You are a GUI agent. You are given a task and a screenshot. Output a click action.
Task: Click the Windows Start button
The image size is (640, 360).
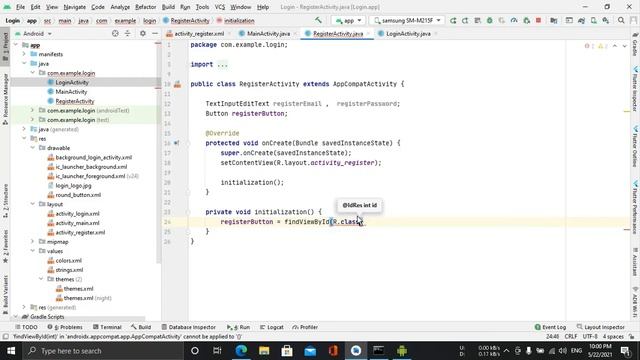click(11, 351)
